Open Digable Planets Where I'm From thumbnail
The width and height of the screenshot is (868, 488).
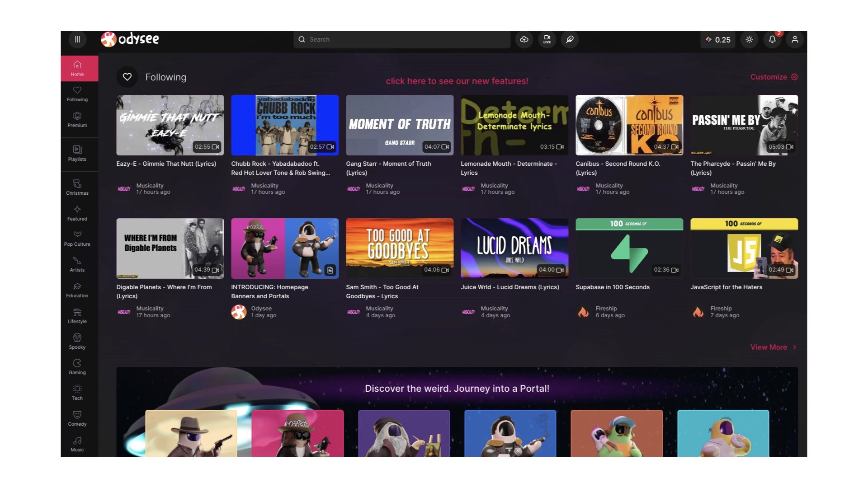click(170, 249)
